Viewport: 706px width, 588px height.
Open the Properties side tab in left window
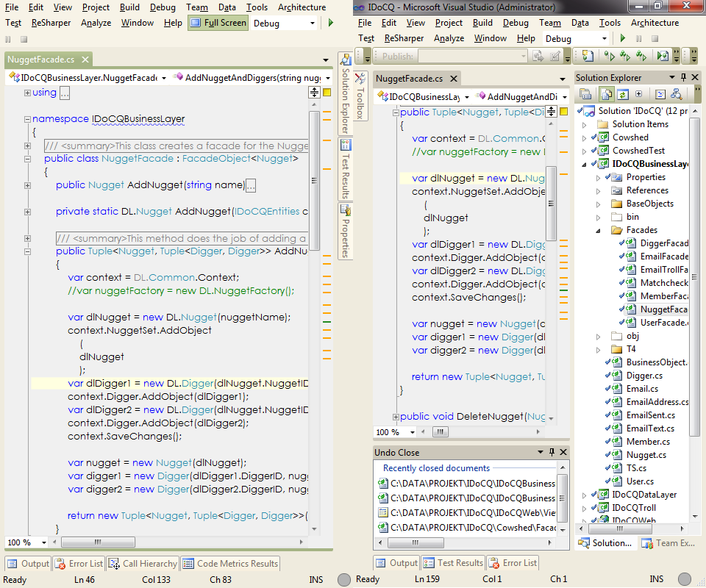[x=346, y=231]
